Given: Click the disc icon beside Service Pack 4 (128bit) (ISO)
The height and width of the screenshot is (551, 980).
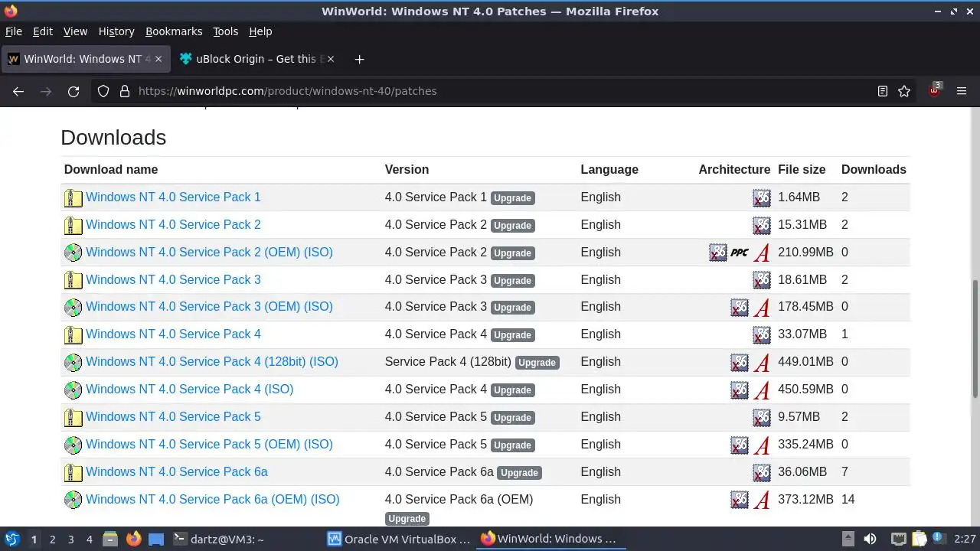Looking at the screenshot, I should click(73, 362).
